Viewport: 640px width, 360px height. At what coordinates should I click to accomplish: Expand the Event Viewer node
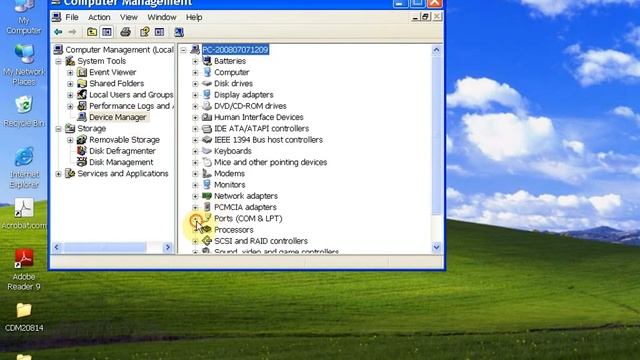[70, 73]
